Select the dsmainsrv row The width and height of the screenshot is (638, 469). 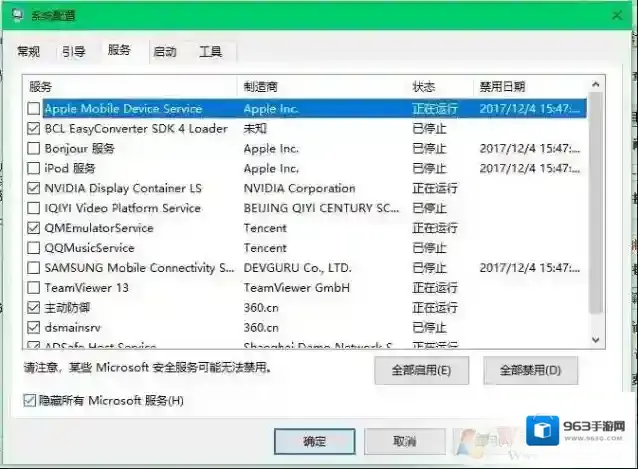click(305, 327)
